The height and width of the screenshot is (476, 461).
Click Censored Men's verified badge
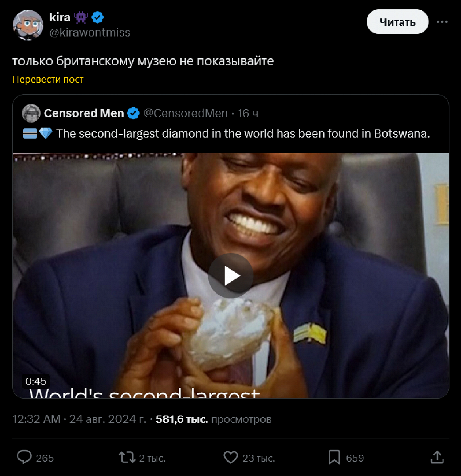click(x=133, y=113)
